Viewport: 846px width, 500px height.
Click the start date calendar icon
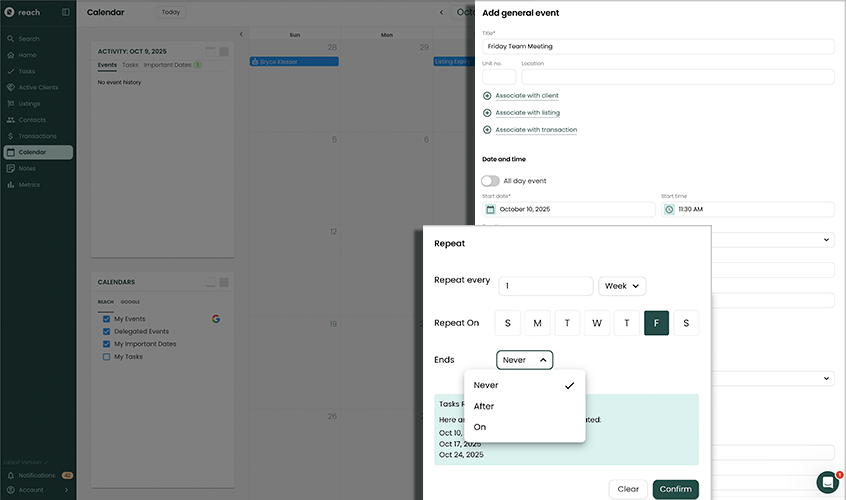point(490,210)
